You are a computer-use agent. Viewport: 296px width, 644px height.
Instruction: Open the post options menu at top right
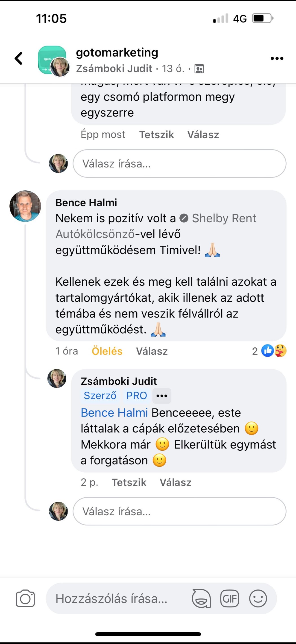pyautogui.click(x=276, y=58)
